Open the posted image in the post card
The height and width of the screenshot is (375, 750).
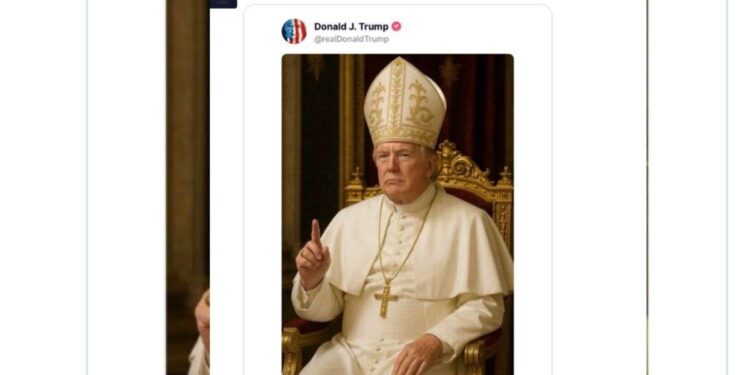(x=397, y=214)
